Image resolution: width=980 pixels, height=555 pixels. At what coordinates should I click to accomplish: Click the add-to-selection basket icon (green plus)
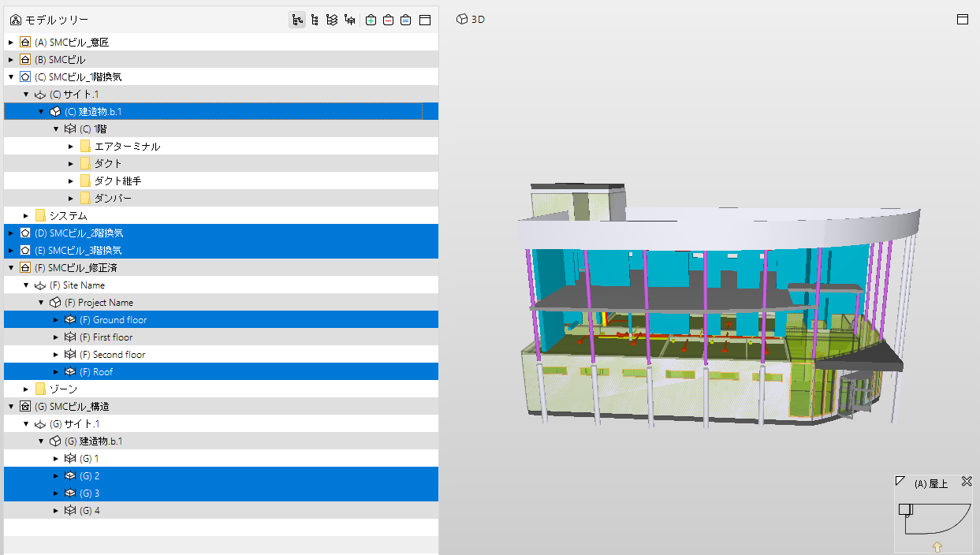click(371, 20)
